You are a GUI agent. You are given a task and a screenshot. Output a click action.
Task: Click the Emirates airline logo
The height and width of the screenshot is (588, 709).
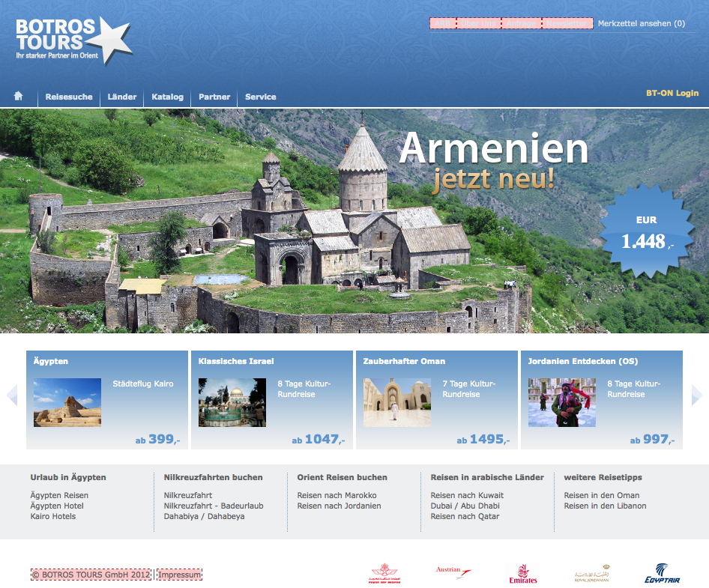(x=522, y=574)
